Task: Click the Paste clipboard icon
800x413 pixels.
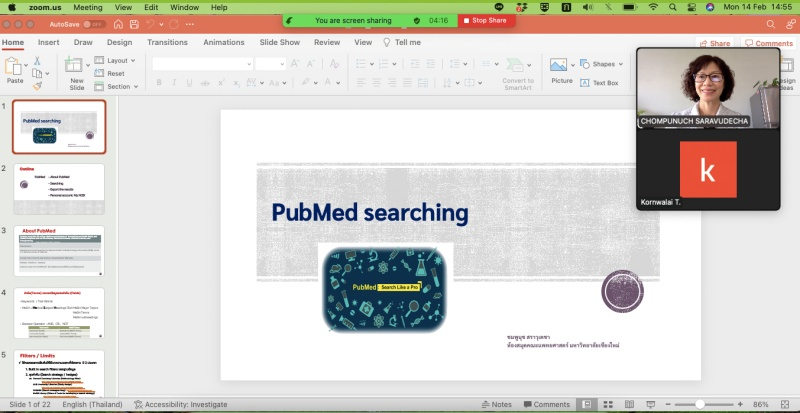Action: pos(14,67)
